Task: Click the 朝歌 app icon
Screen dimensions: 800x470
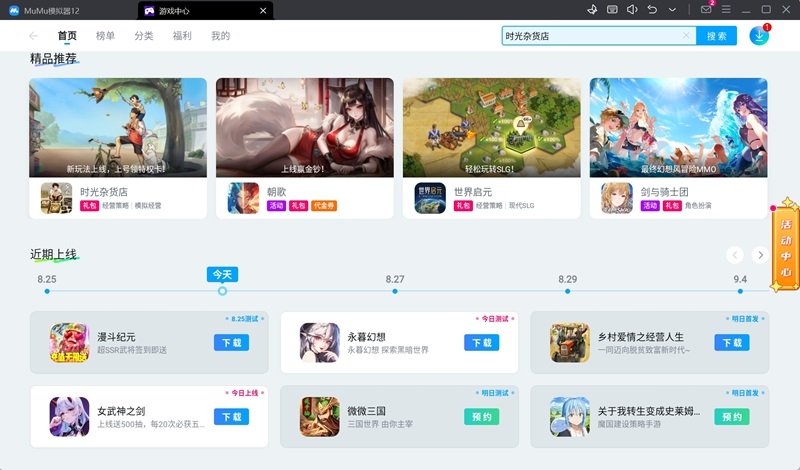Action: point(243,198)
